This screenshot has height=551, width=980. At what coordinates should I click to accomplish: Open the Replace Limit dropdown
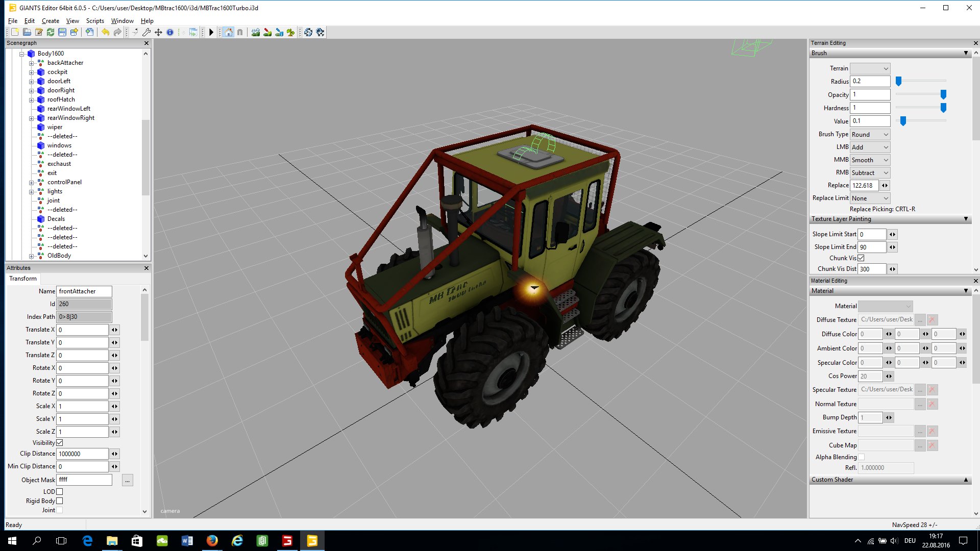tap(870, 198)
